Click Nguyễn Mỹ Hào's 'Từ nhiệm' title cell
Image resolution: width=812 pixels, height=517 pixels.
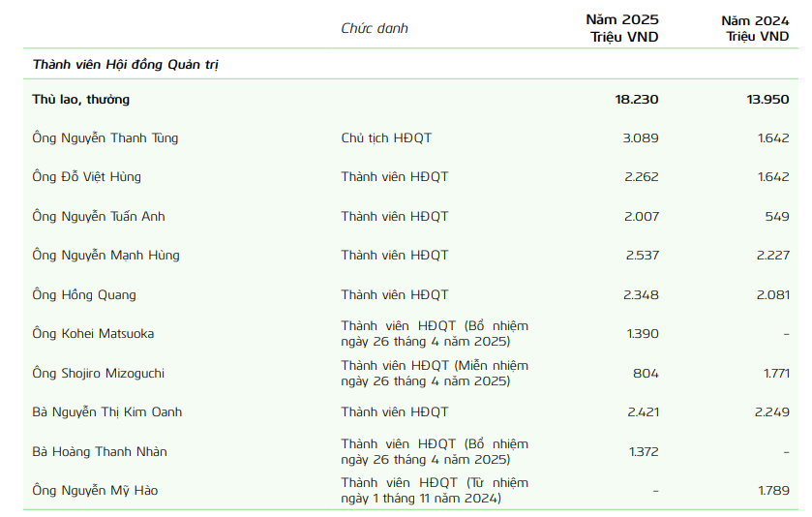coord(435,490)
